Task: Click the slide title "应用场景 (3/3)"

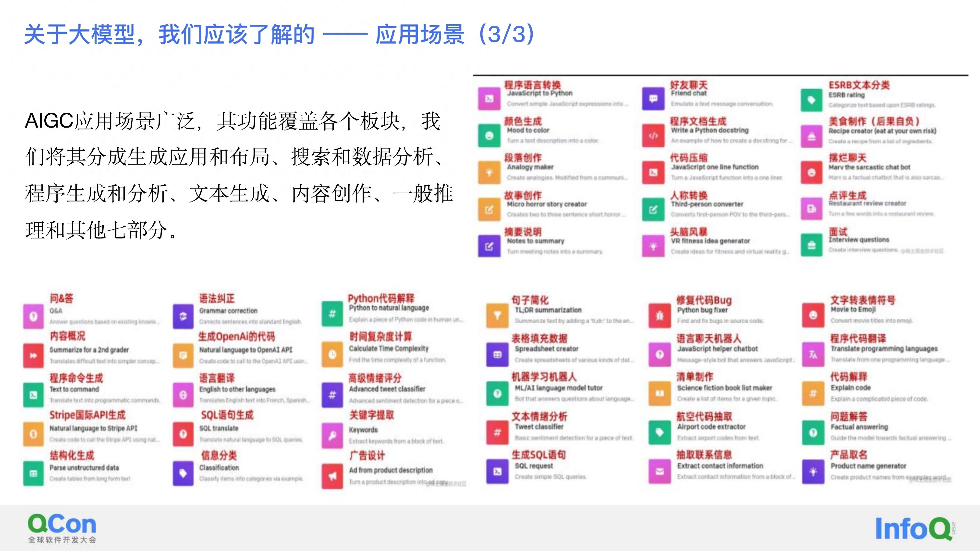Action: pyautogui.click(x=455, y=34)
